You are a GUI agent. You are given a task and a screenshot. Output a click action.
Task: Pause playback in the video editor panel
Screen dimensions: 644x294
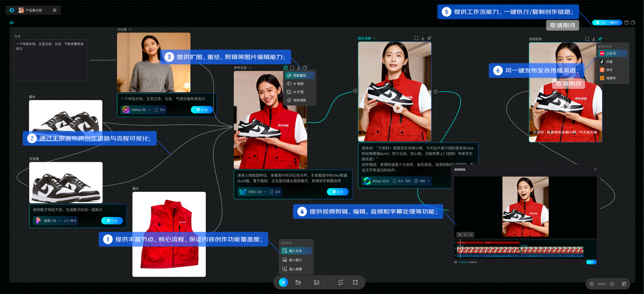456,262
